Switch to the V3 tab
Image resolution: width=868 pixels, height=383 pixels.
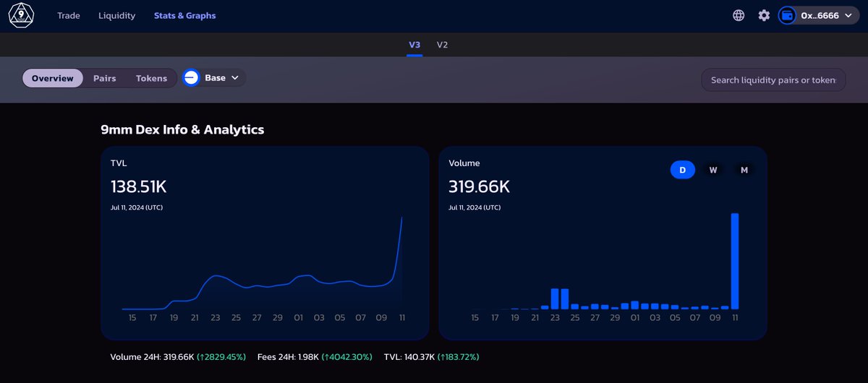coord(414,45)
